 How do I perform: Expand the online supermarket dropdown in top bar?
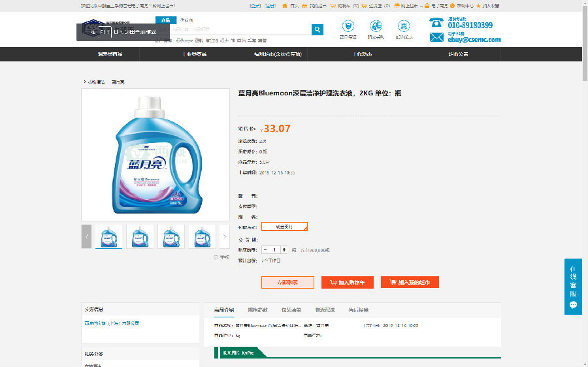(x=408, y=6)
